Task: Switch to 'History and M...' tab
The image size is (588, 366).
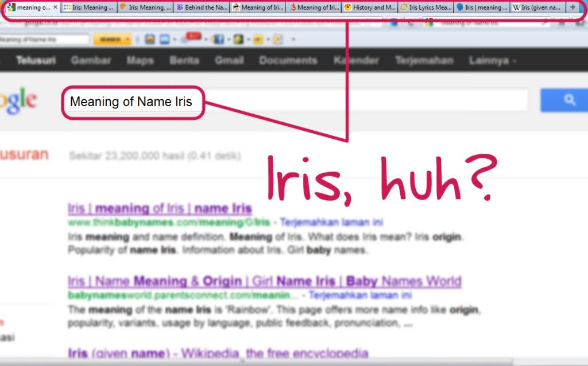Action: [x=370, y=7]
